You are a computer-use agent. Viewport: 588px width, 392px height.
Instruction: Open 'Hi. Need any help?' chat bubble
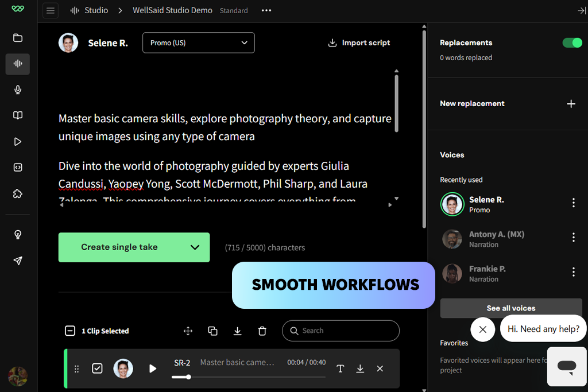[x=543, y=329]
